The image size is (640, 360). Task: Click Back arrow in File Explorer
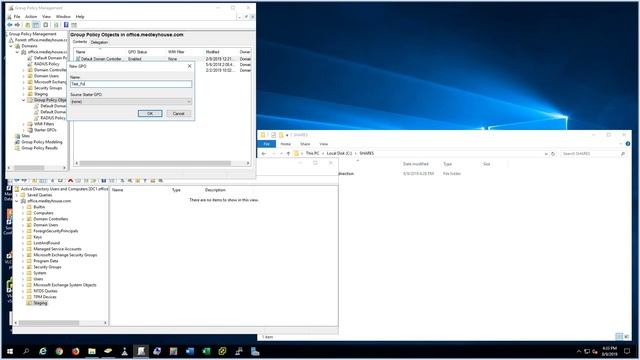point(264,153)
